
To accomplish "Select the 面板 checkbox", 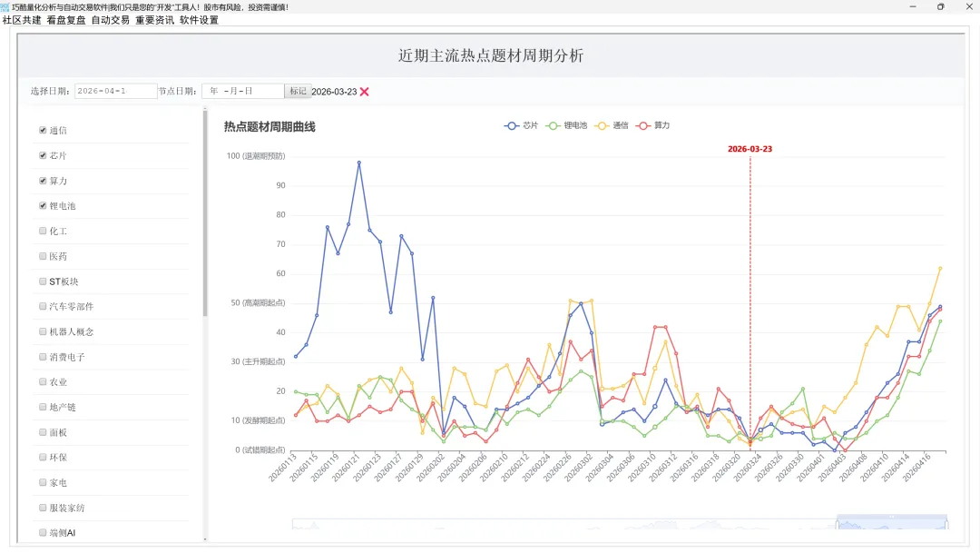I will (x=43, y=432).
